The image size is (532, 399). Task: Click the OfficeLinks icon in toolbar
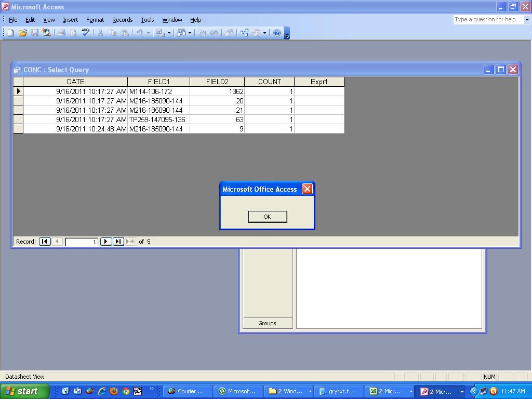click(160, 33)
